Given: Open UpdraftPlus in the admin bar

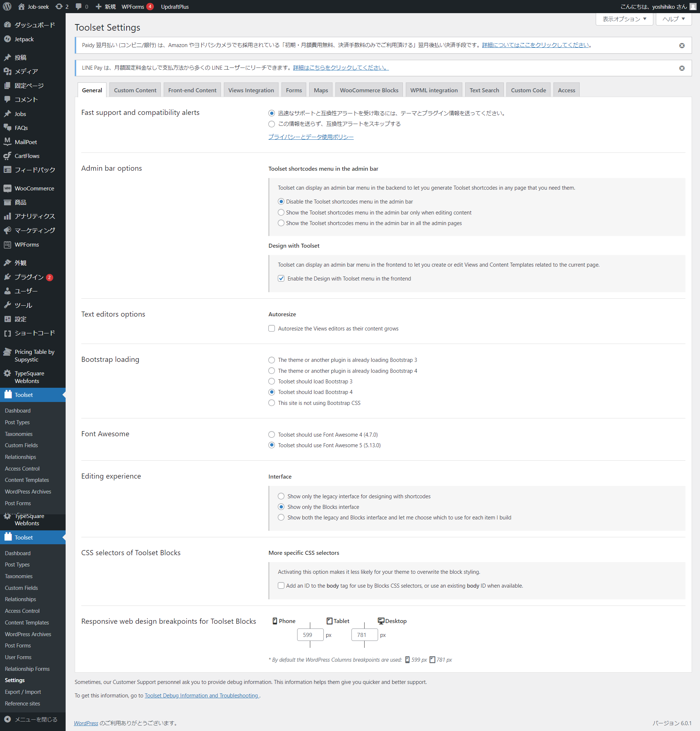Looking at the screenshot, I should (x=175, y=6).
